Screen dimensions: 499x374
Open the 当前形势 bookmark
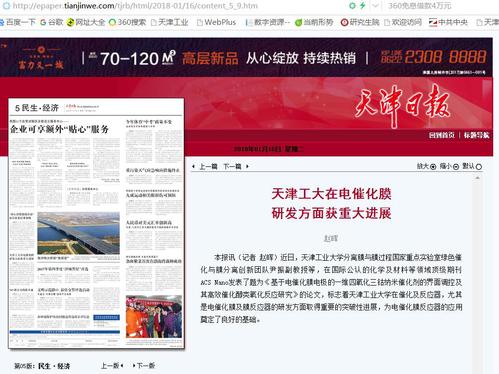point(314,22)
